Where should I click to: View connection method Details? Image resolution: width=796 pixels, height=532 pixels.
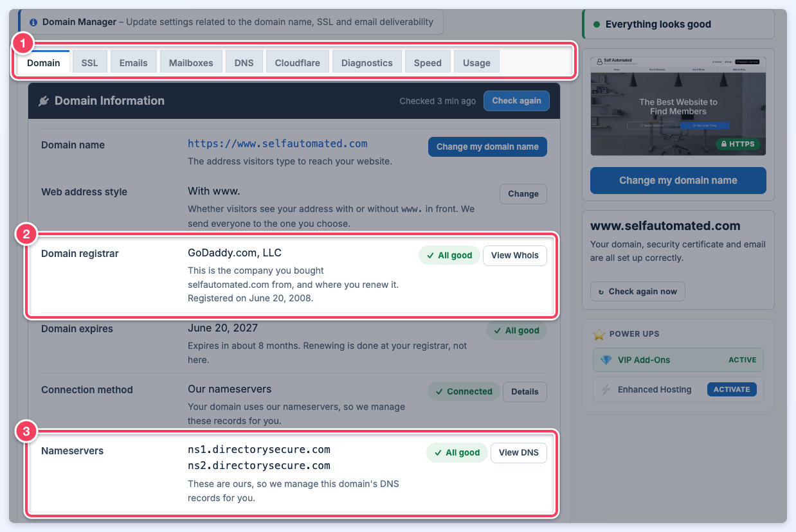tap(525, 391)
